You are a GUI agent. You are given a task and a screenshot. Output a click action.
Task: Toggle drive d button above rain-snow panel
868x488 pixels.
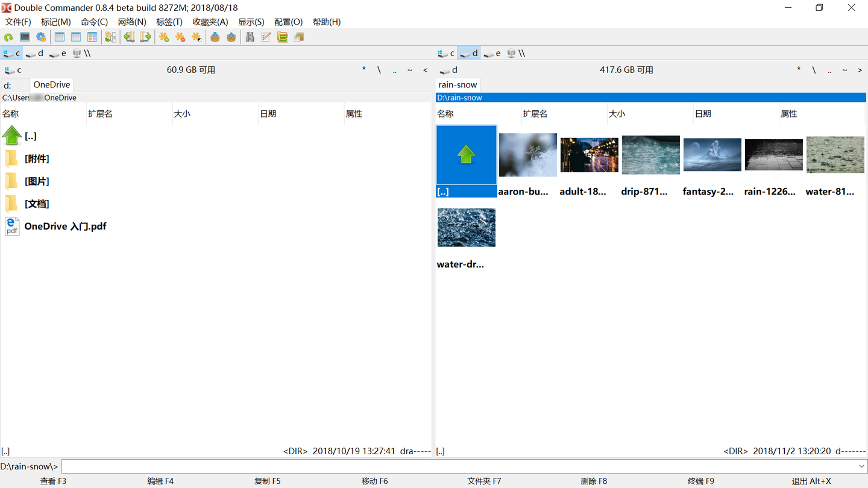coord(469,53)
